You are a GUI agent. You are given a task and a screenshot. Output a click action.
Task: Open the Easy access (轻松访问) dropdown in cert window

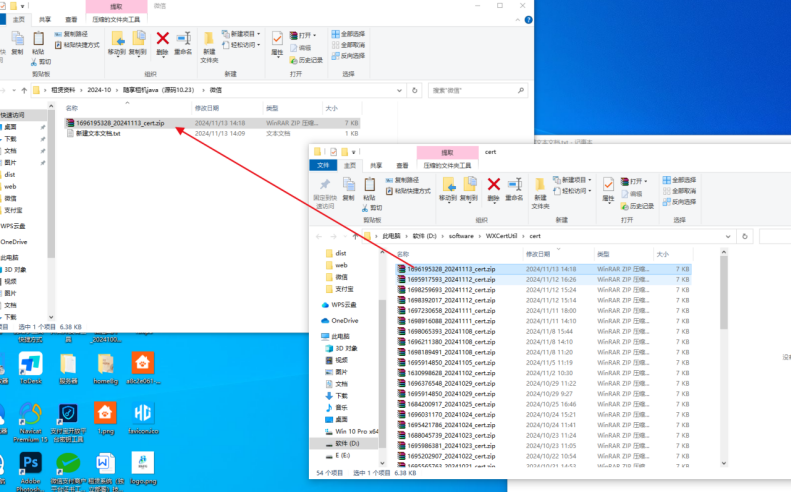pos(572,191)
